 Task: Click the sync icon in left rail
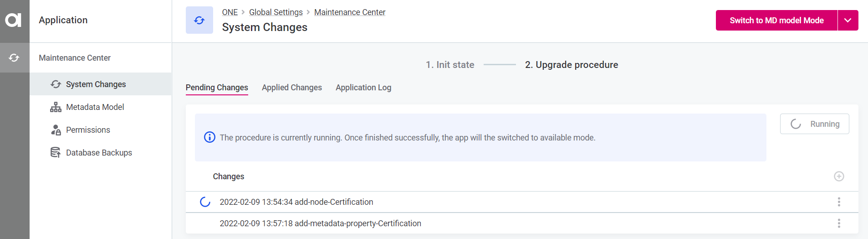pyautogui.click(x=14, y=57)
